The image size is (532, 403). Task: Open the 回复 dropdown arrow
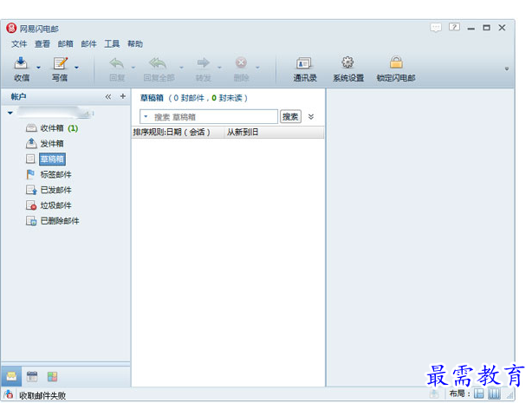tap(133, 68)
